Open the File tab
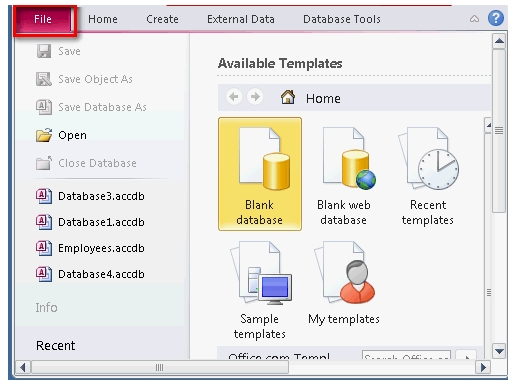Screen dimensions: 514x387 (x=43, y=19)
